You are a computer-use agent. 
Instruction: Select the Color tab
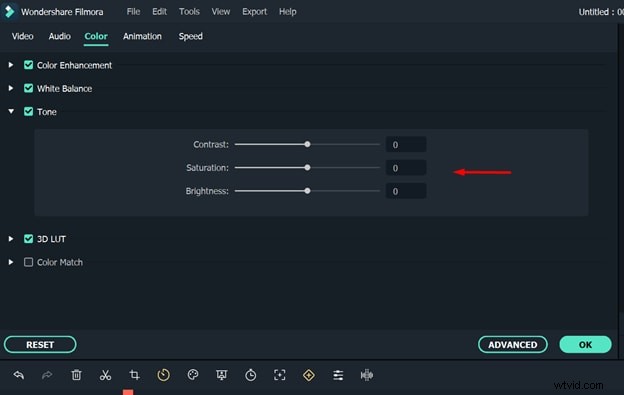96,36
